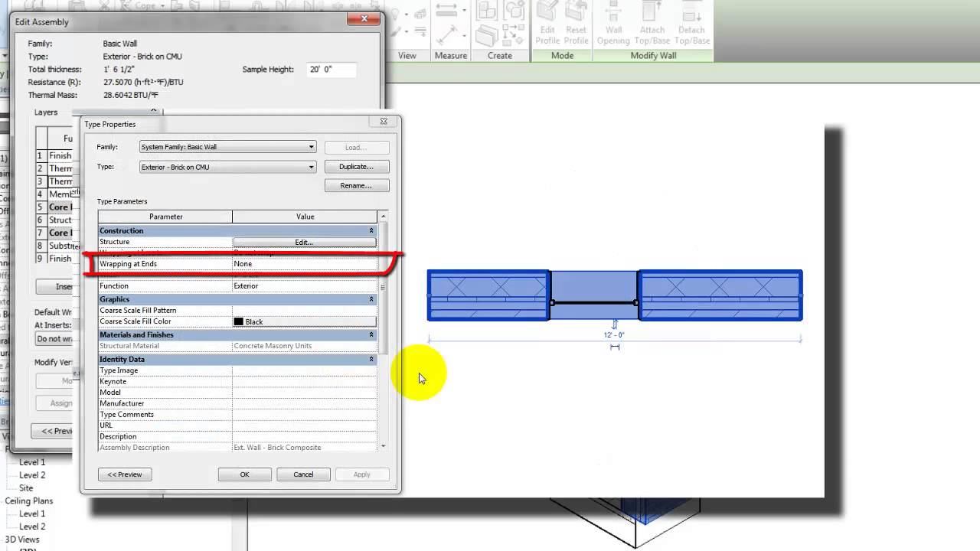This screenshot has height=551, width=980.
Task: Click the Hide in View lightbulb icon
Action: tap(397, 13)
